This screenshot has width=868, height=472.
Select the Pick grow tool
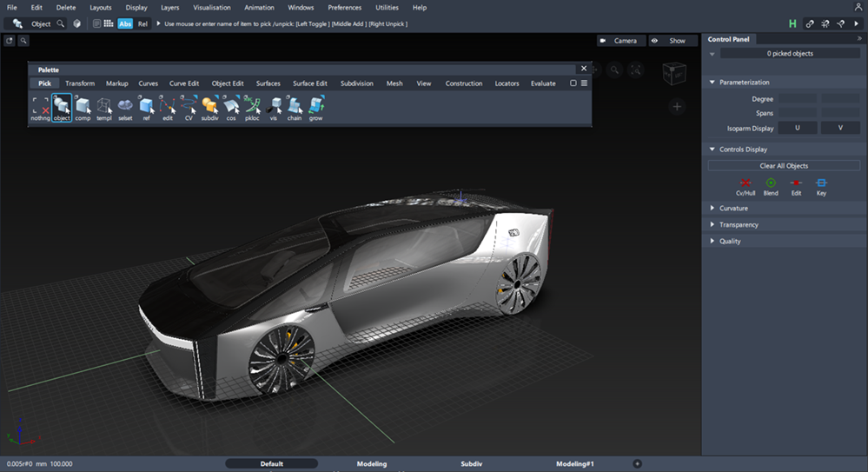(x=315, y=108)
